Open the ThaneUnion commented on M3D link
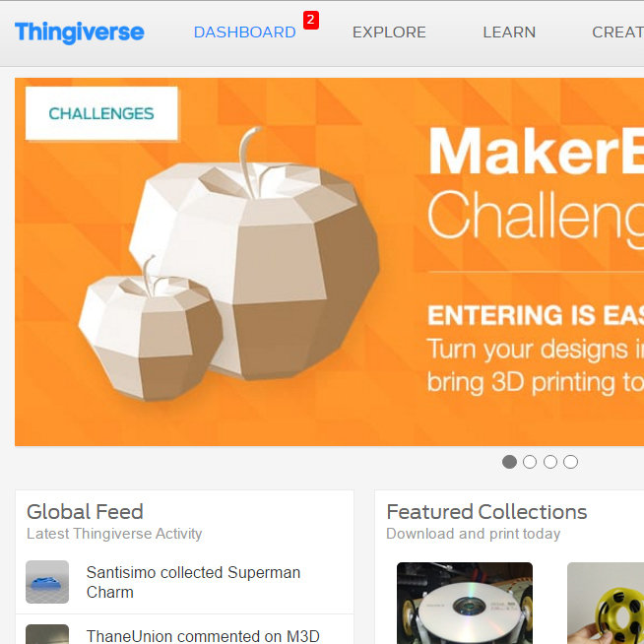644x644 pixels. tap(203, 636)
